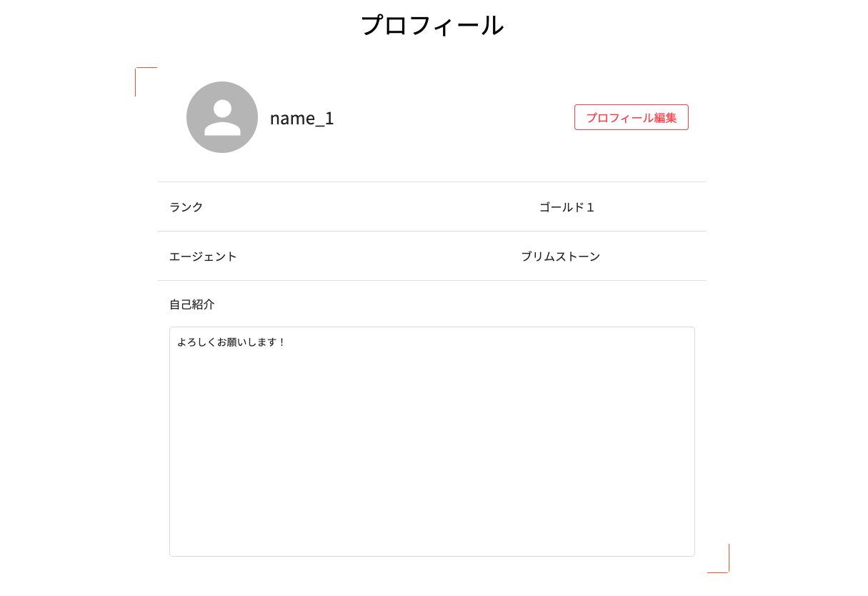Select the よろしくお願いします！ introduction text

click(x=232, y=342)
